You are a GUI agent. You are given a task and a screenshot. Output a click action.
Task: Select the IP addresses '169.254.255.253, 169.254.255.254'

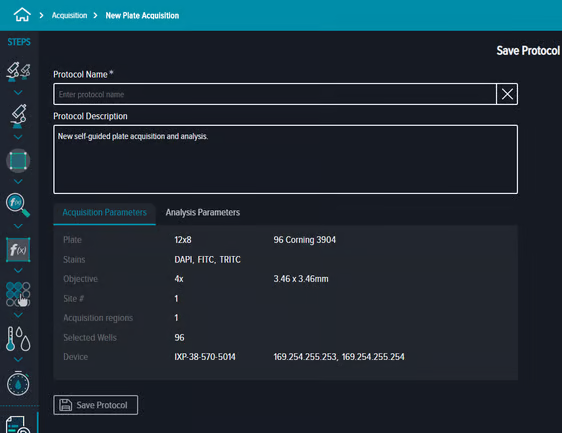(x=339, y=357)
